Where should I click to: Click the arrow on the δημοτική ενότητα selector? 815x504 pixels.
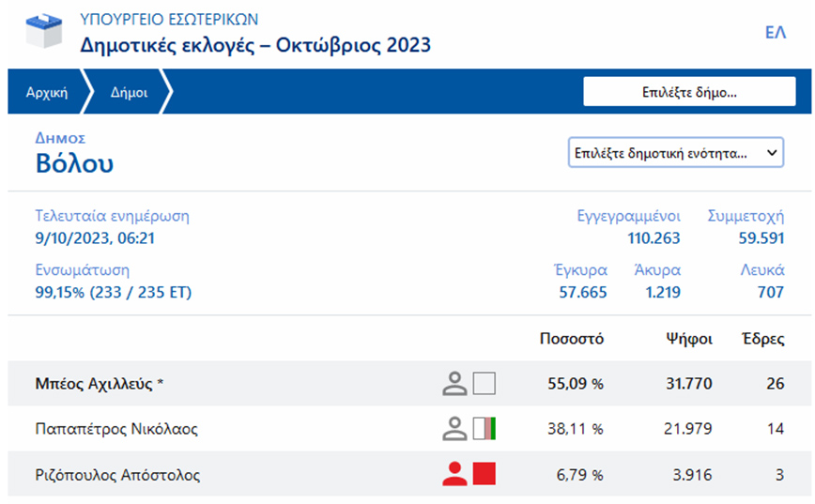click(x=772, y=152)
